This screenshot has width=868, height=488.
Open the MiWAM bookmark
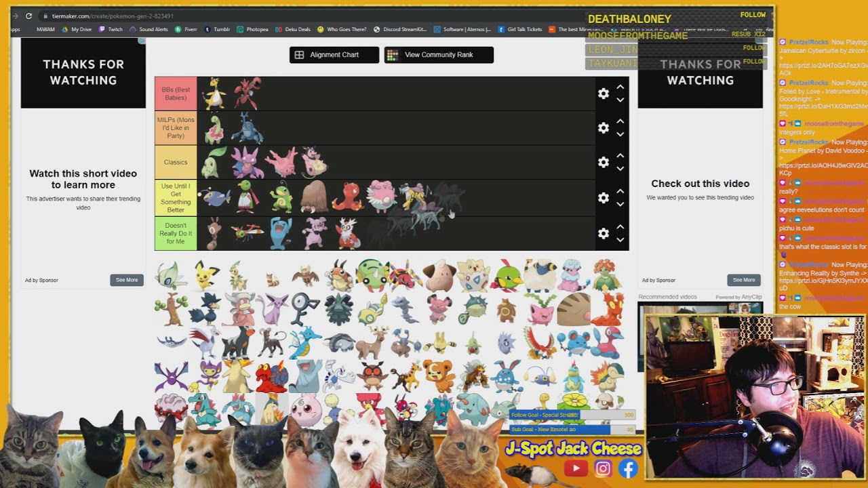coord(45,29)
